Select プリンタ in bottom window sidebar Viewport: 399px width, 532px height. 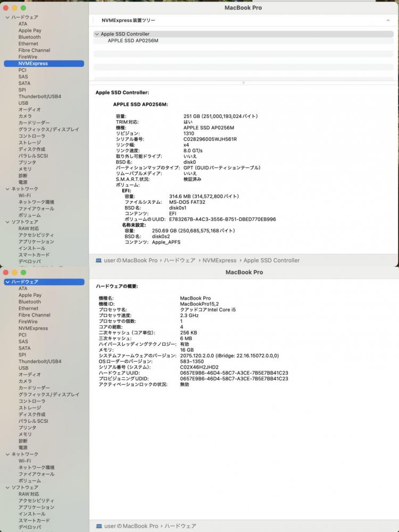click(27, 428)
